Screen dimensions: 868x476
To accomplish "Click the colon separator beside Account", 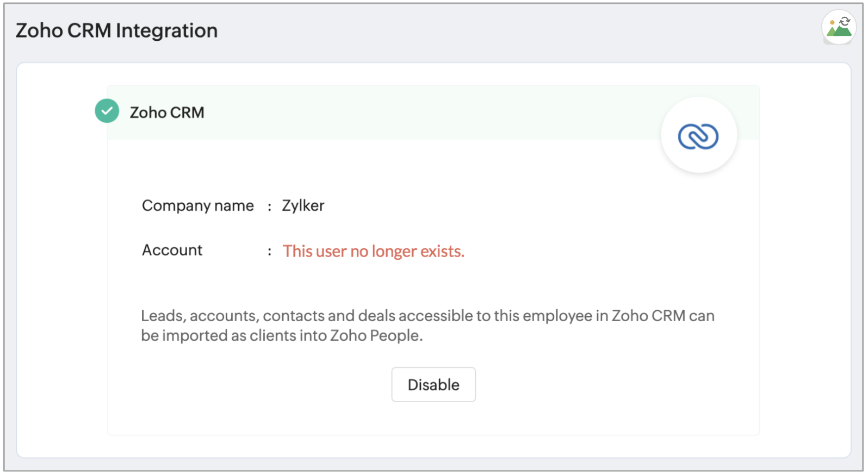I will tap(269, 252).
